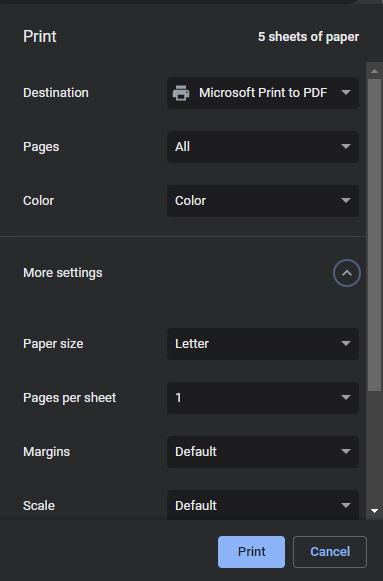Click the 'Paper size' label

coord(53,344)
